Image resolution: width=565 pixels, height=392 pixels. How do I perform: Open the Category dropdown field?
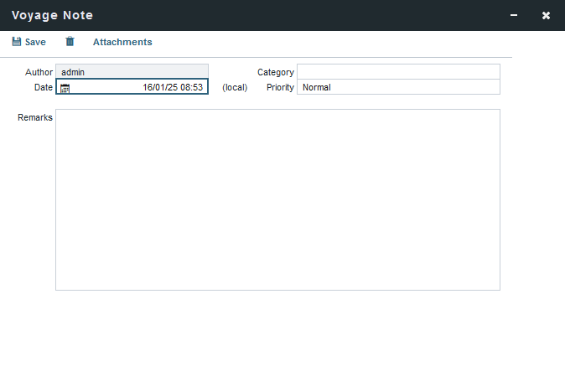click(398, 72)
